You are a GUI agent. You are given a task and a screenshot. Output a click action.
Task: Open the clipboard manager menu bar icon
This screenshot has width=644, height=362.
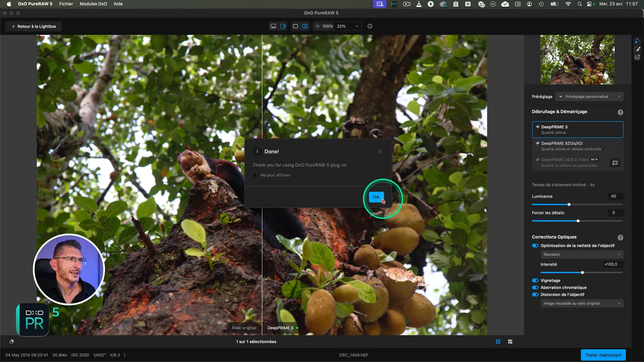[455, 4]
